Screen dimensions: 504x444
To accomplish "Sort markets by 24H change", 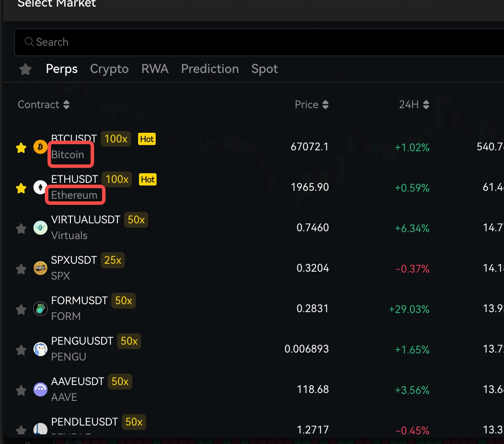I will (414, 105).
